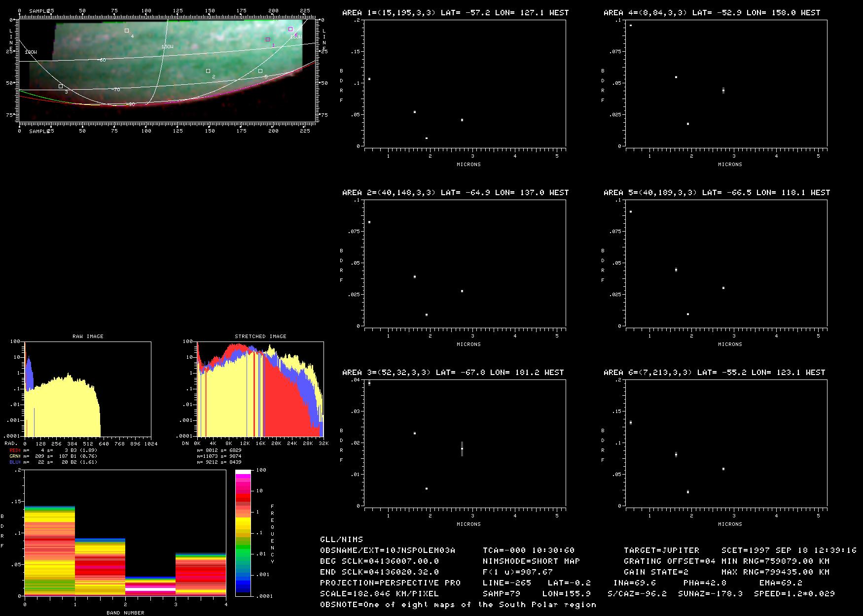
Task: Click the lowest data point in Area 3 plot
Action: click(427, 488)
